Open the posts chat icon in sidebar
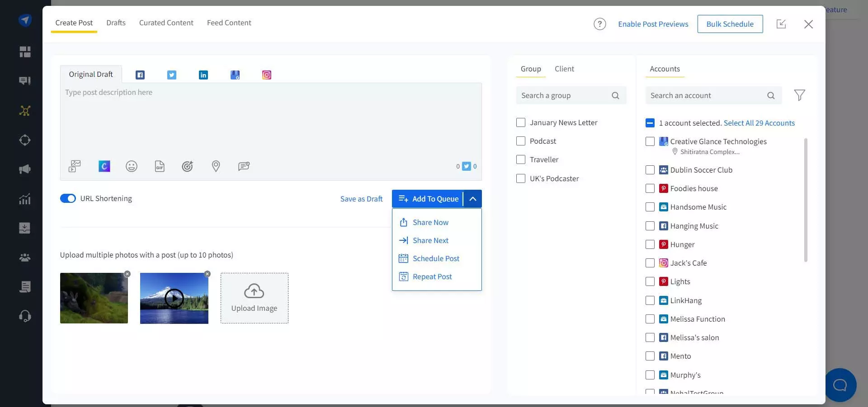This screenshot has height=407, width=868. point(25,81)
